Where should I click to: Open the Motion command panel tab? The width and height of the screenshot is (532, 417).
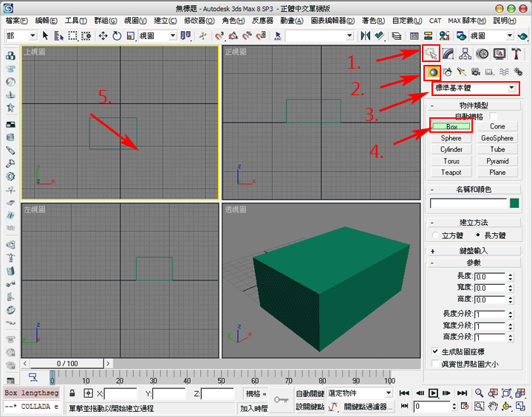482,54
